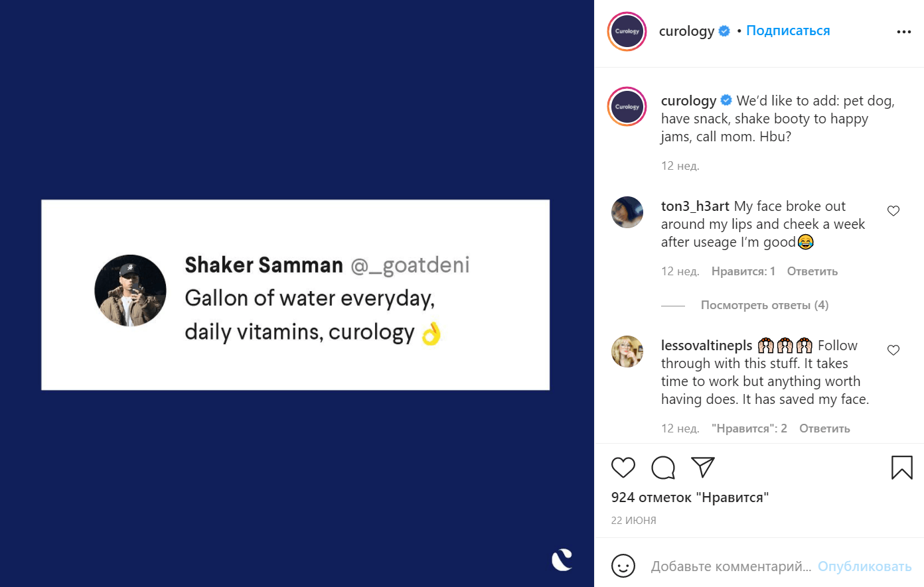
Task: Open ton3_h3art's profile picture
Action: (x=627, y=212)
